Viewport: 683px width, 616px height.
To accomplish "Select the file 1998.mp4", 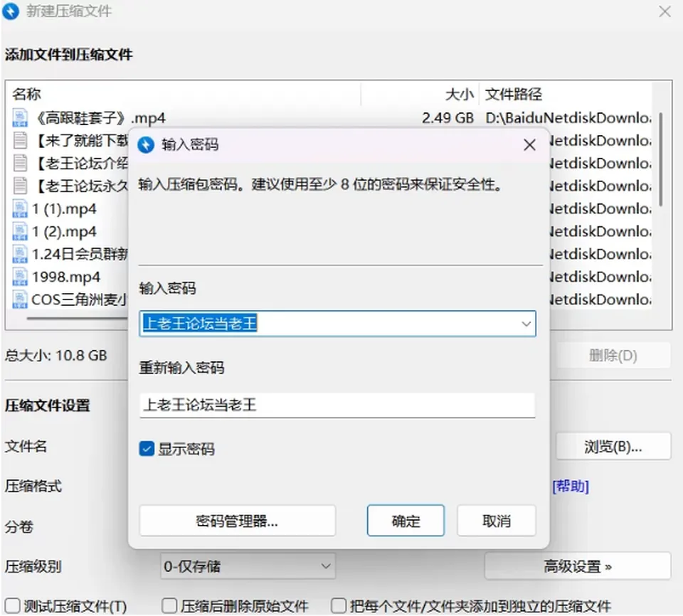I will 66,277.
